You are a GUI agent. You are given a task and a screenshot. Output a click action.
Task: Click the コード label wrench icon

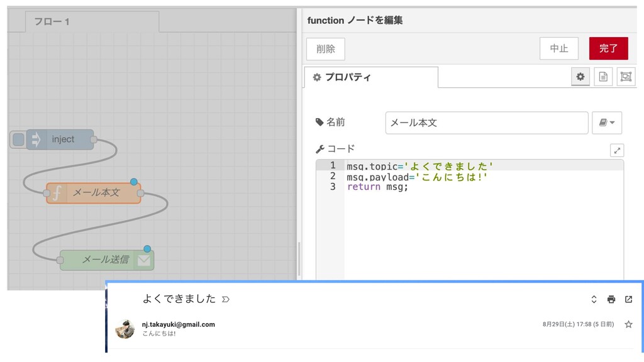click(320, 149)
